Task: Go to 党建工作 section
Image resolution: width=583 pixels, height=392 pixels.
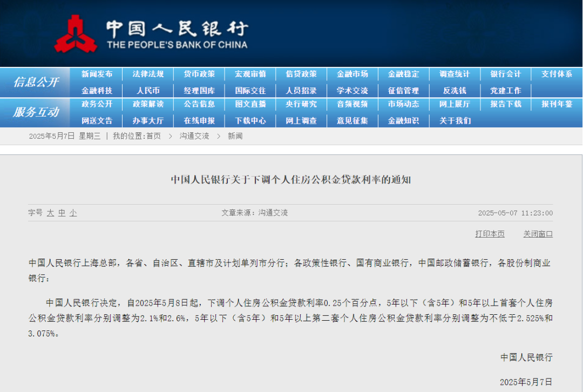Action: coord(506,91)
